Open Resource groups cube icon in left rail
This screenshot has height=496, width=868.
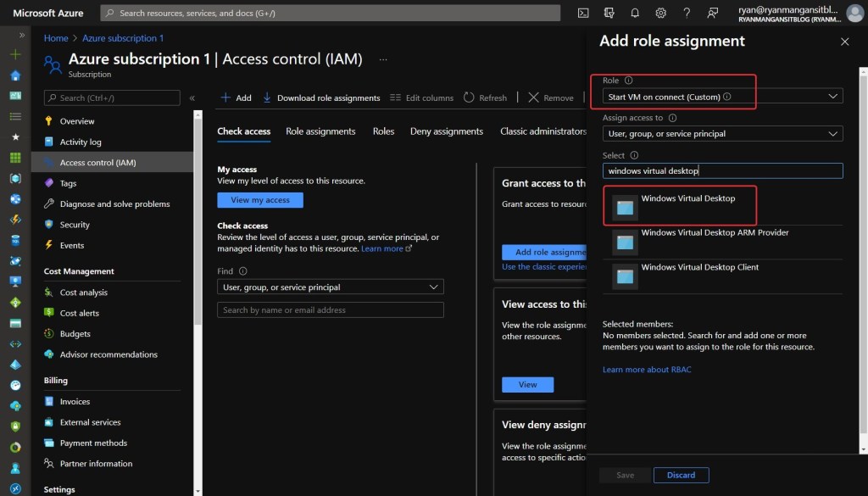click(15, 178)
